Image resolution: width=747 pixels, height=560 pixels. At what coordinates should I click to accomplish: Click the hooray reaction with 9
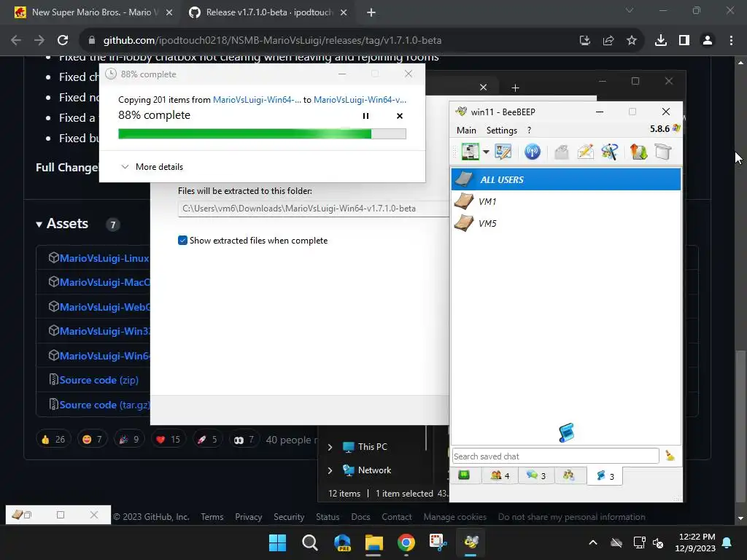pos(129,439)
